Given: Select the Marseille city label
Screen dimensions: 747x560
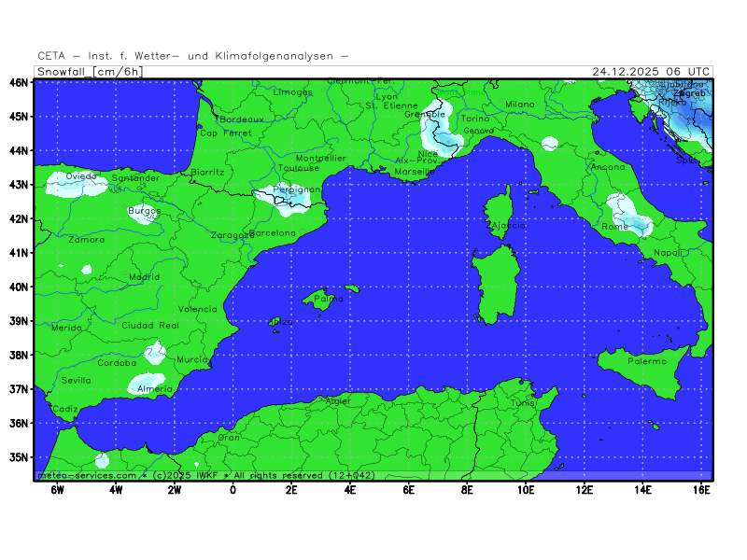Looking at the screenshot, I should point(415,172).
